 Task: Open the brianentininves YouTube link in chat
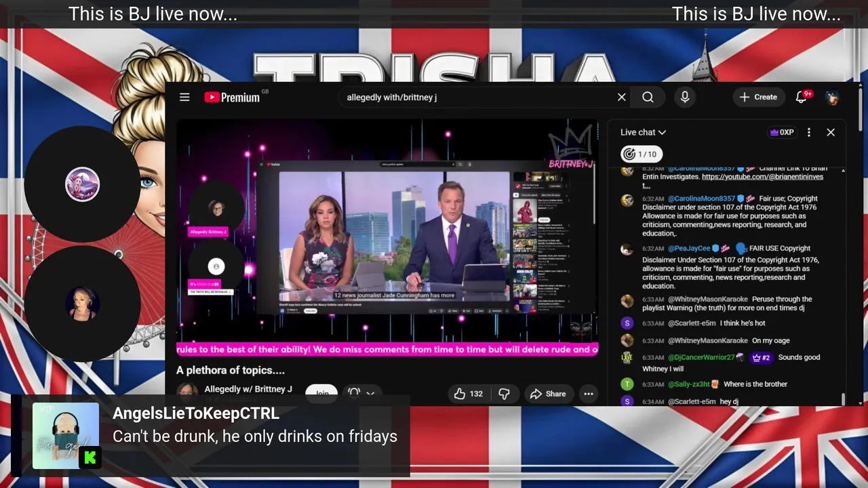pos(762,177)
